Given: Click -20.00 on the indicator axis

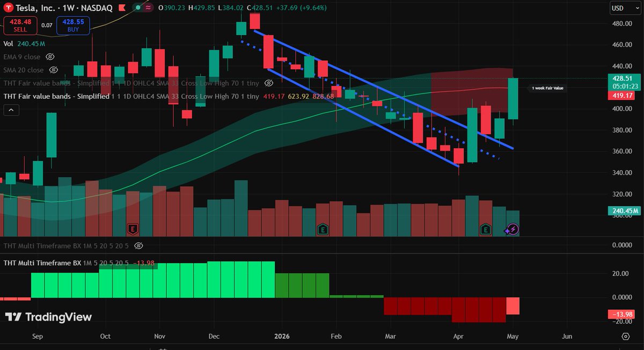Looking at the screenshot, I should pos(621,322).
